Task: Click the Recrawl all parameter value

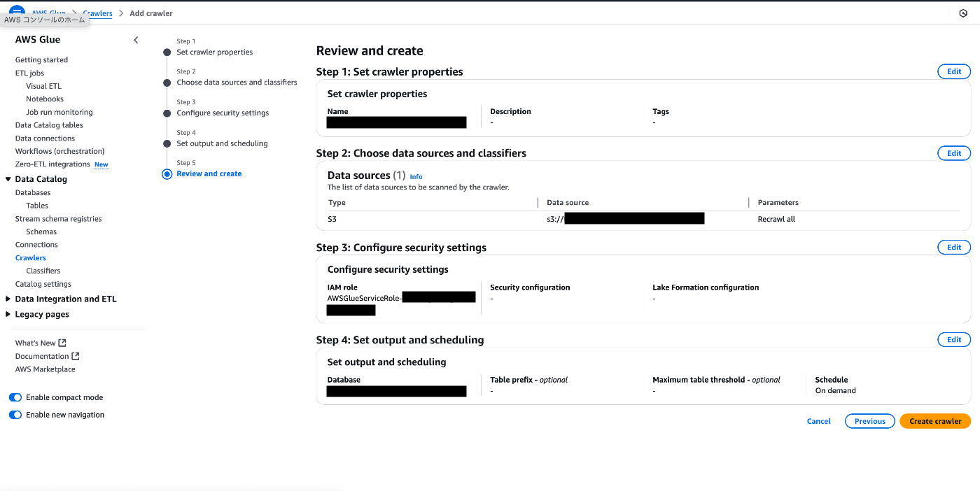Action: [x=776, y=219]
